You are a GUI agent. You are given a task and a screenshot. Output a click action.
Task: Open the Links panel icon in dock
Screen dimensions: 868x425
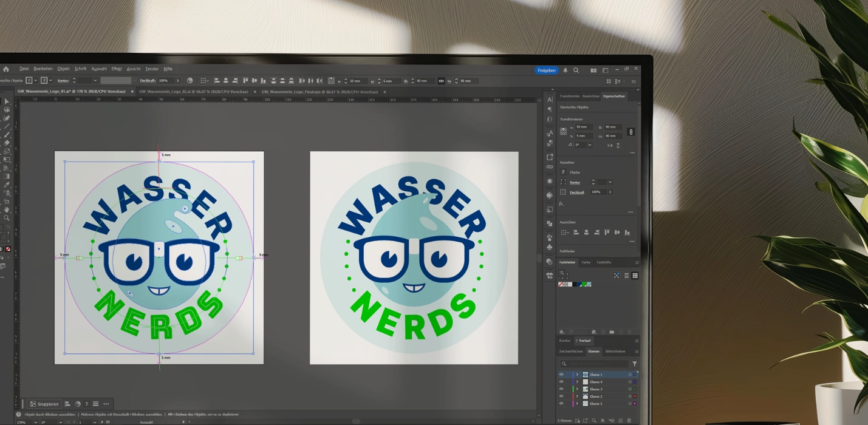click(550, 167)
